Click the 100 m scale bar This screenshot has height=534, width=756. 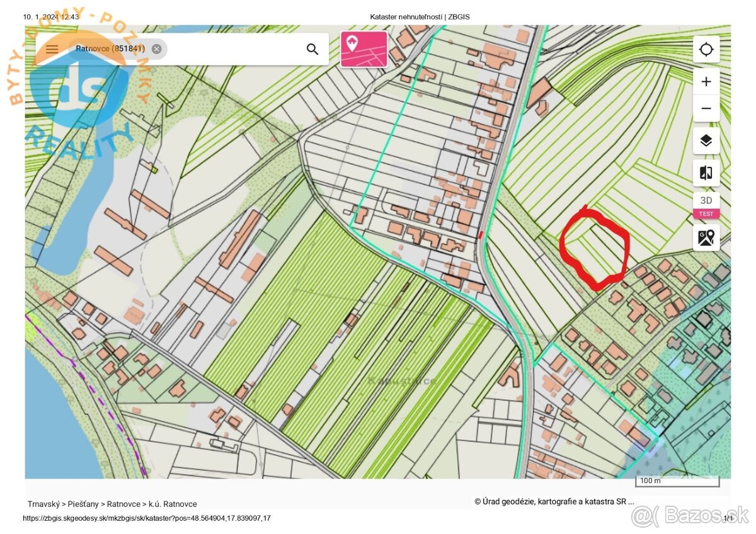tap(677, 480)
